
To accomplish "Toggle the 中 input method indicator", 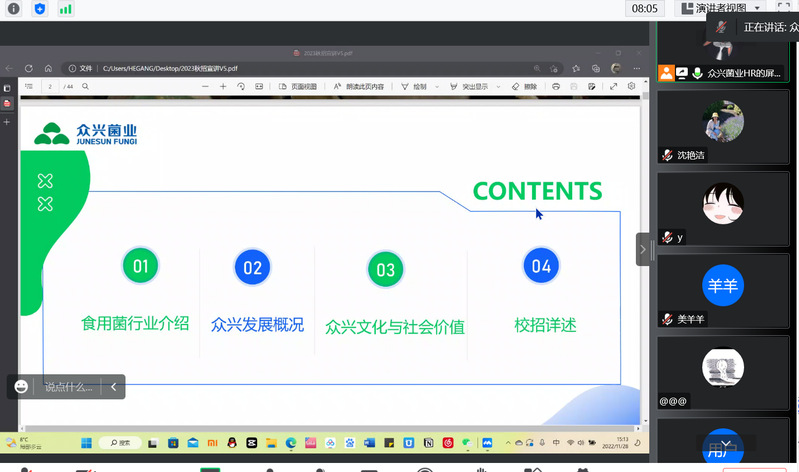I will tap(556, 443).
